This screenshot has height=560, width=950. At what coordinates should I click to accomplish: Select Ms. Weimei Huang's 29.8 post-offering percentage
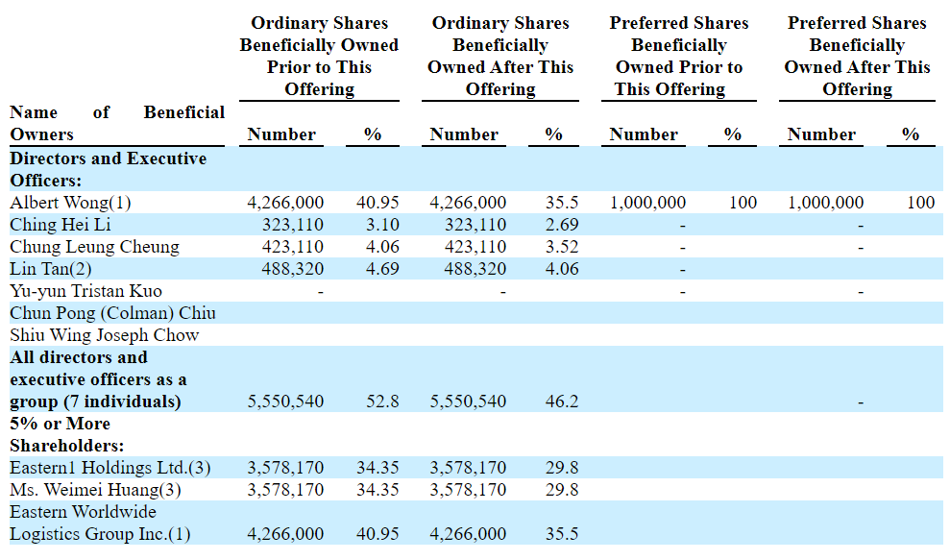pos(562,490)
